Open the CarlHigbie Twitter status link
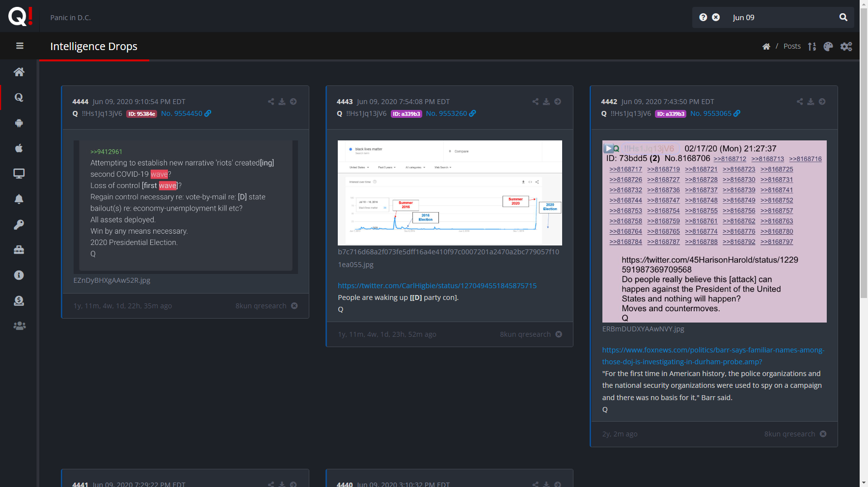The image size is (868, 487). [x=437, y=286]
